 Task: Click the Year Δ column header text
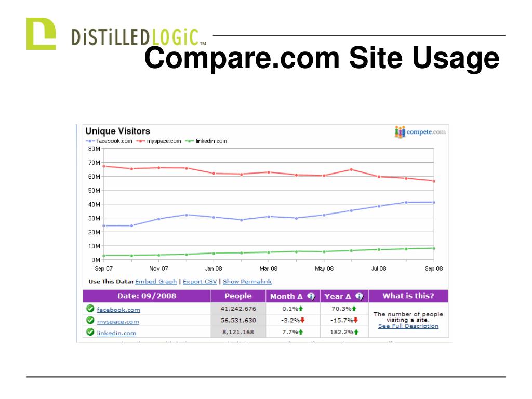338,296
